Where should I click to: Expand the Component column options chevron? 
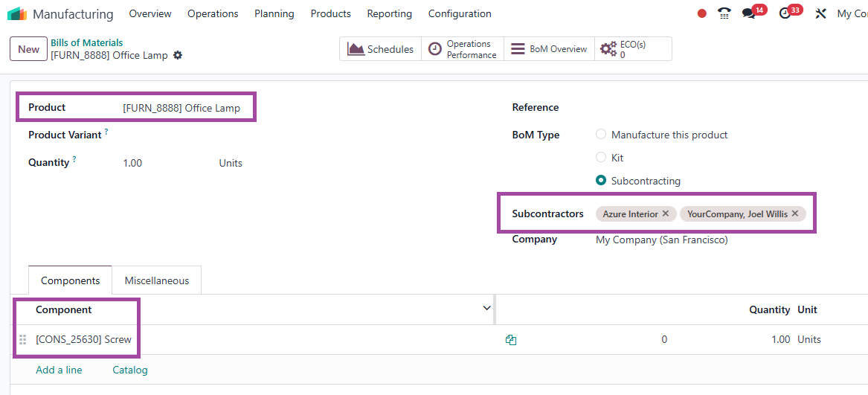486,308
